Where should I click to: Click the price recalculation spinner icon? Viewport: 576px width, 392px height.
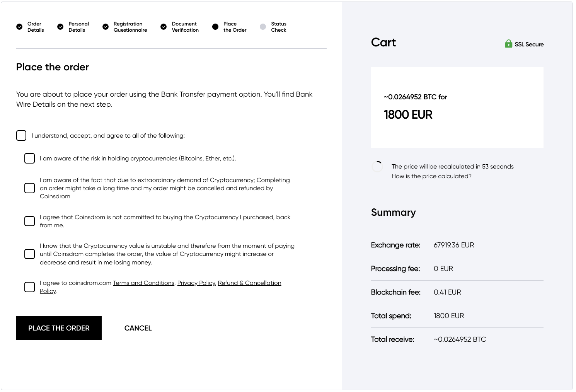(x=377, y=166)
